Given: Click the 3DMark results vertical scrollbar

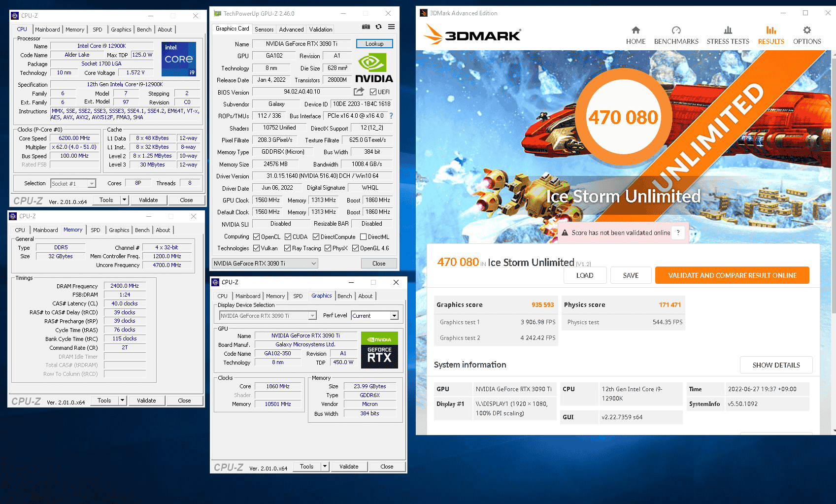Looking at the screenshot, I should click(833, 197).
